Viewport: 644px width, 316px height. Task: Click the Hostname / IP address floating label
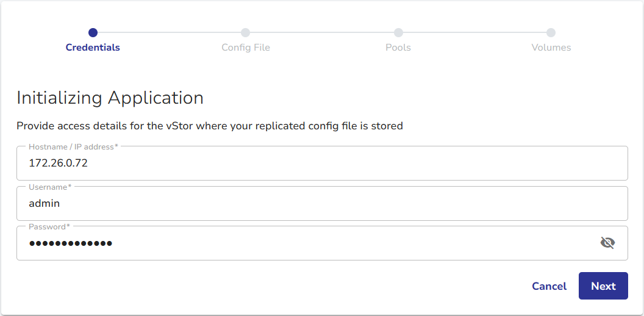click(x=73, y=146)
